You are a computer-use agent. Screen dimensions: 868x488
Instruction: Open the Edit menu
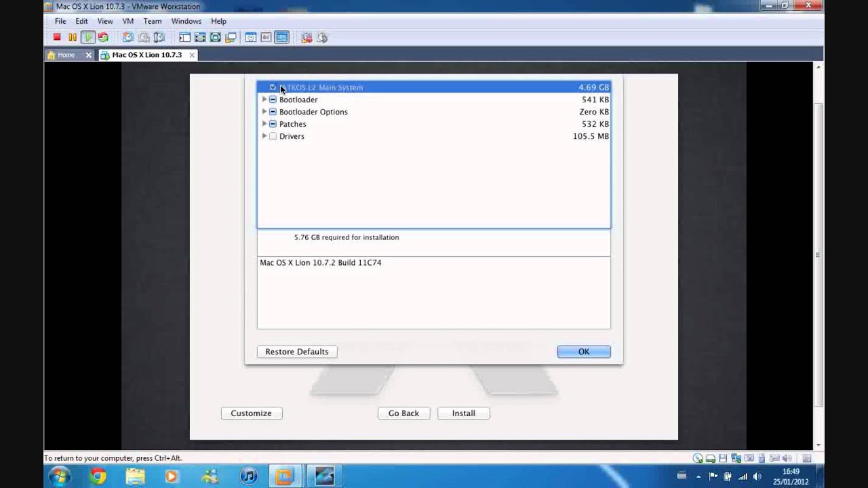(x=81, y=21)
